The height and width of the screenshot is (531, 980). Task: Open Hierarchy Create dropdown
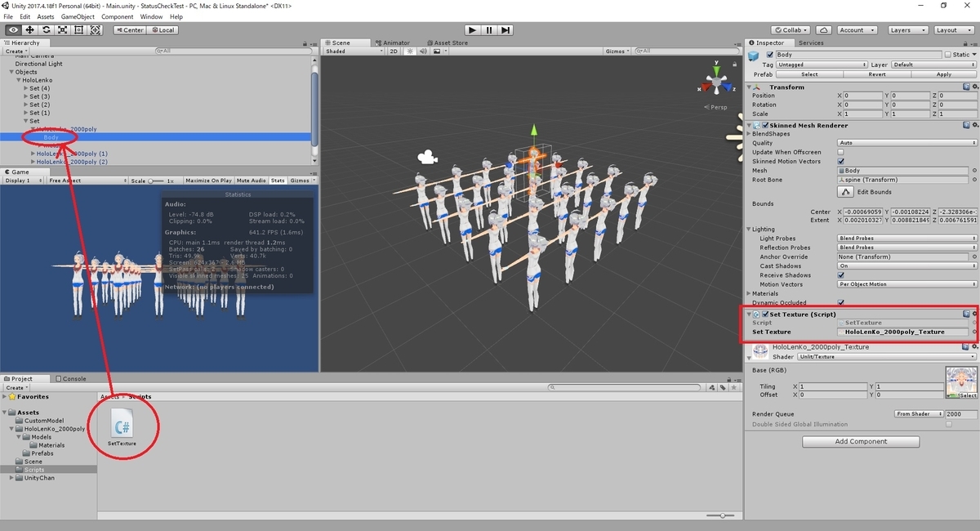click(x=16, y=51)
